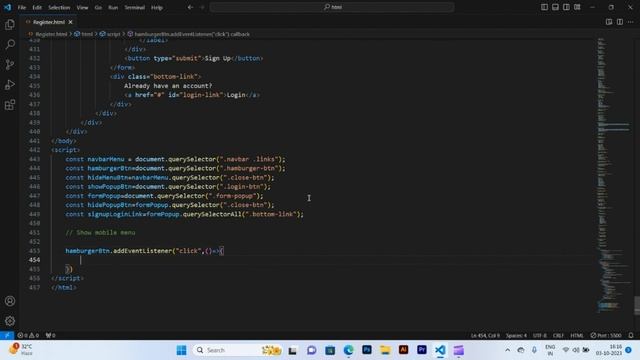
Task: Click the command center search box
Action: point(332,7)
